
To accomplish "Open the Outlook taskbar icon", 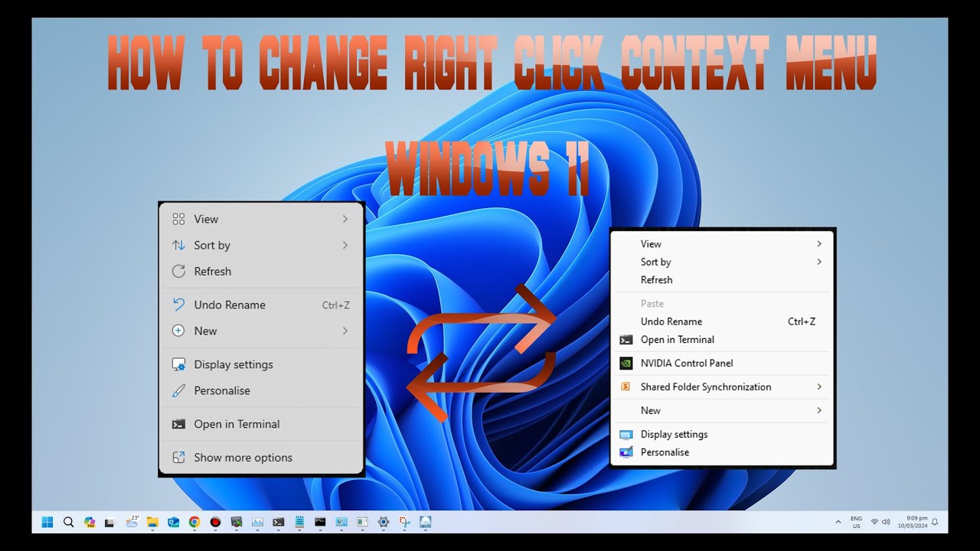I will [x=174, y=523].
